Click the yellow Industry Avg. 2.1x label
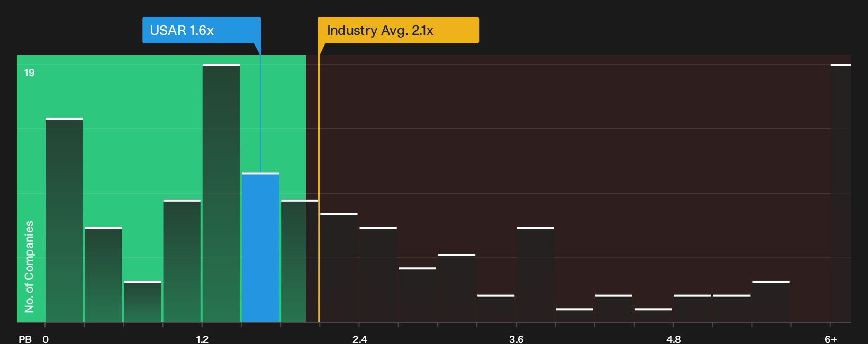 click(x=398, y=30)
